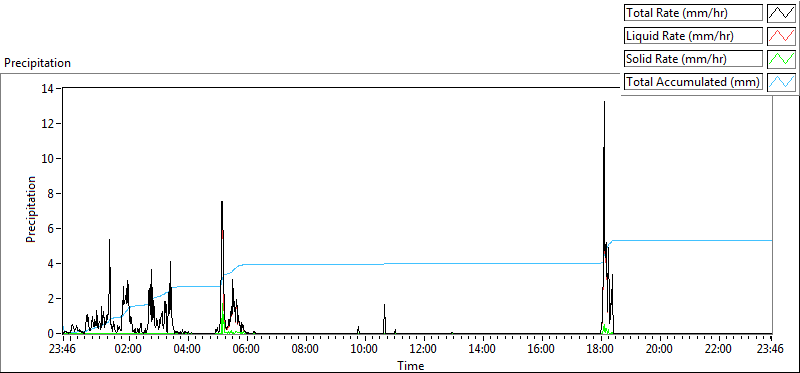Click the Time axis title
This screenshot has height=373, width=800.
point(411,365)
